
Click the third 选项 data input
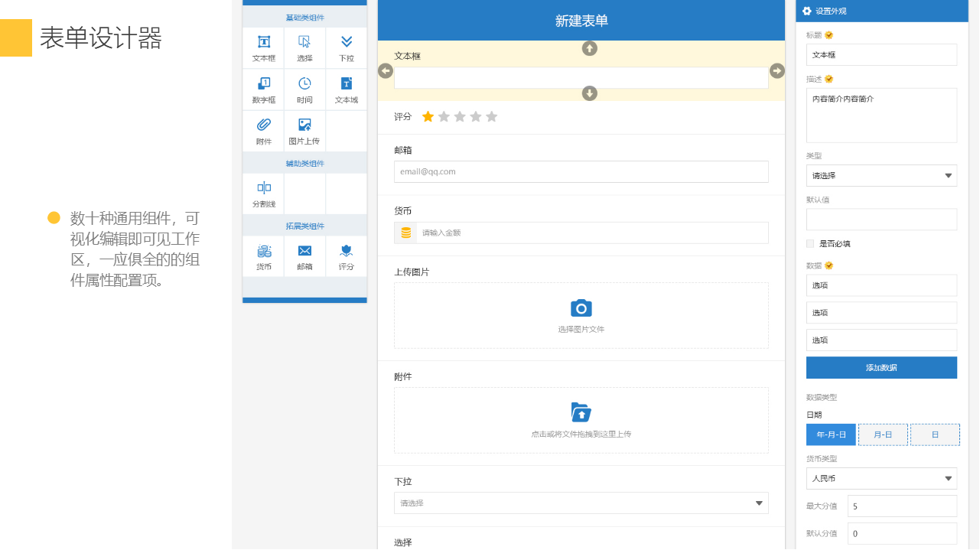881,340
